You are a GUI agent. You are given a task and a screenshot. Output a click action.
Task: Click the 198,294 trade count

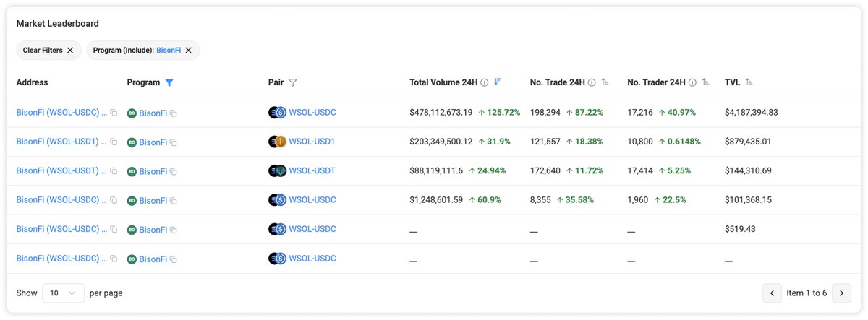(545, 113)
